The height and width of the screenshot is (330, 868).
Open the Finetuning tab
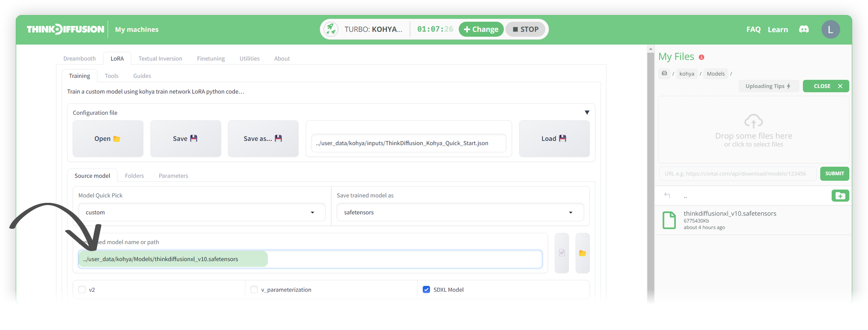(x=211, y=59)
